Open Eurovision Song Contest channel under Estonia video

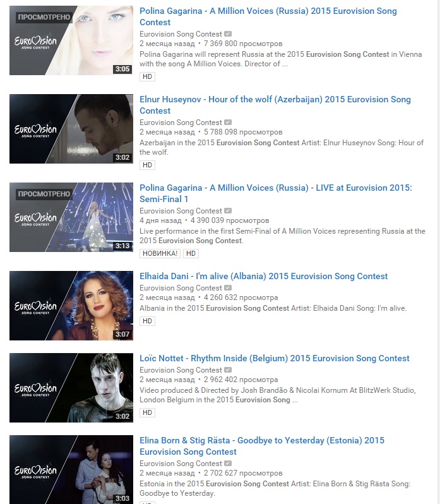[x=181, y=464]
